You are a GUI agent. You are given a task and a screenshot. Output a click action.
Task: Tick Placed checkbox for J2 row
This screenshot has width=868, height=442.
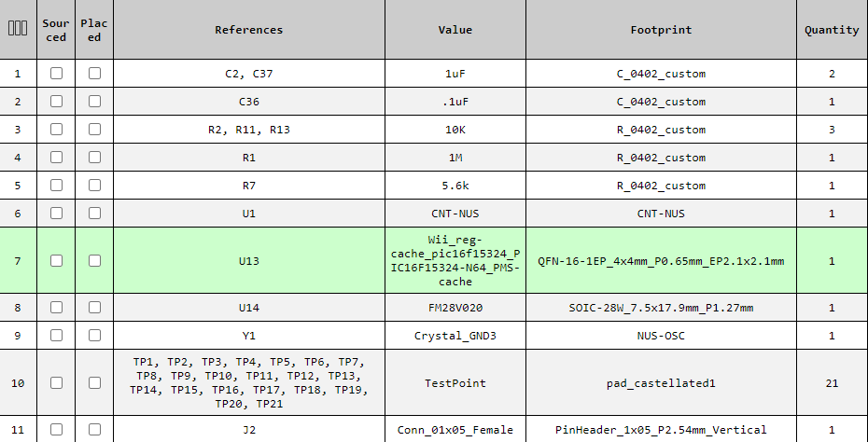coord(94,429)
